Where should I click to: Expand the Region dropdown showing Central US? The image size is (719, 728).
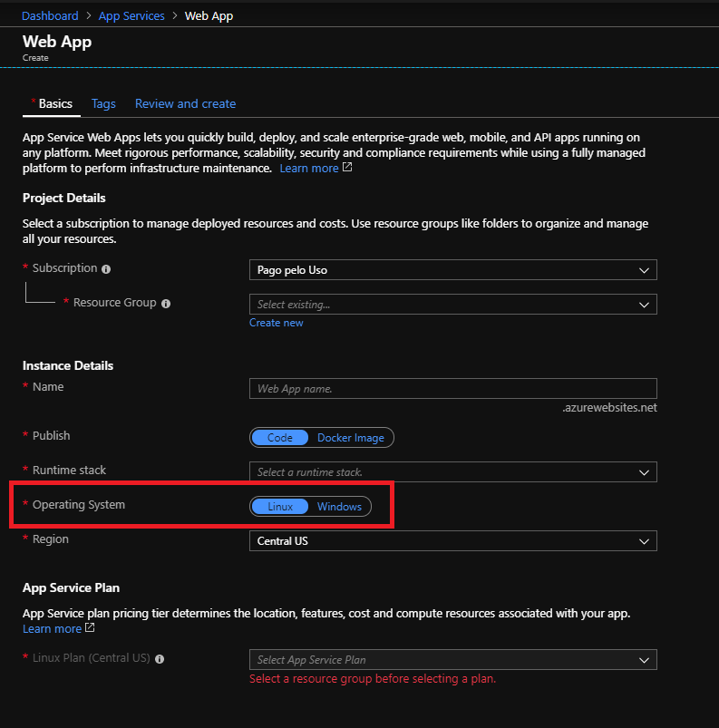tap(452, 541)
